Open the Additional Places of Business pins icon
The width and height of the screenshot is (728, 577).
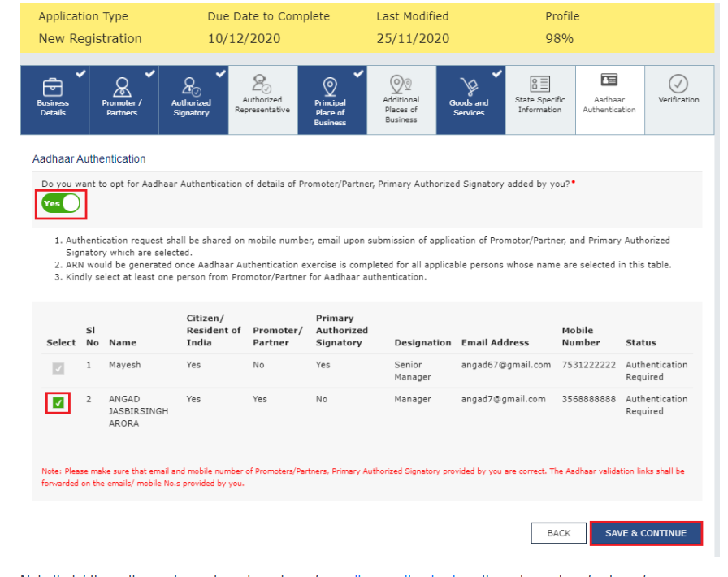(x=401, y=84)
